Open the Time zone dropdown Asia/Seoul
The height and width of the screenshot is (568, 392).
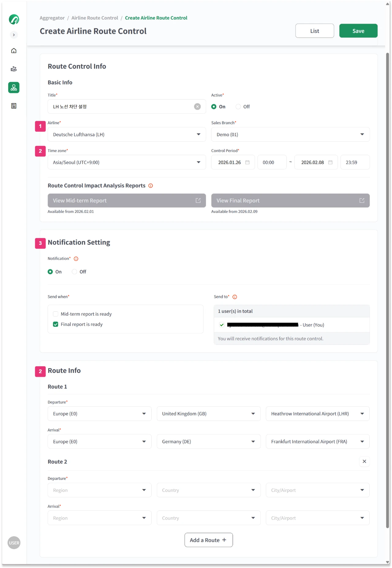point(127,162)
